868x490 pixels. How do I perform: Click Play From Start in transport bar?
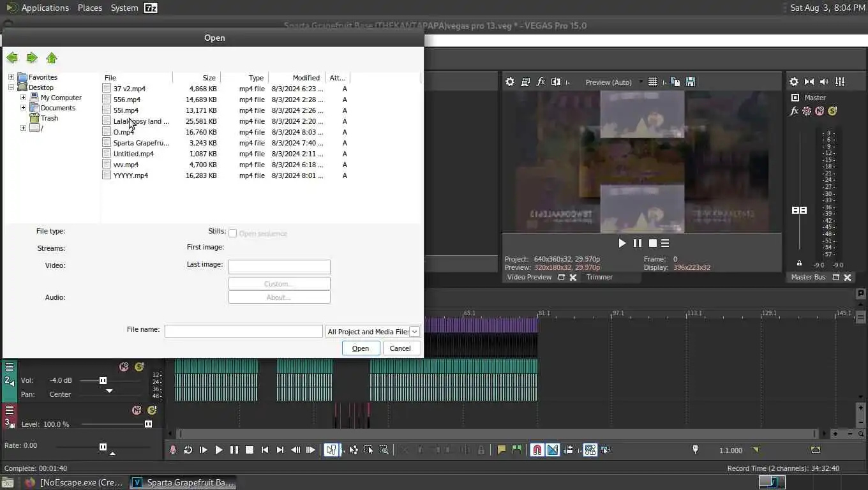203,450
